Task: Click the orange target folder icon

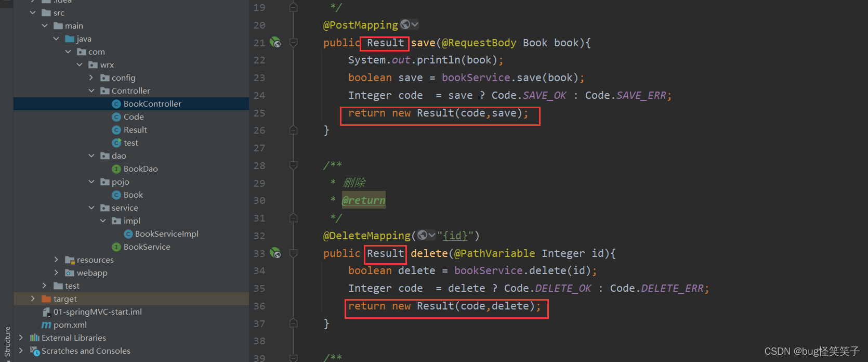Action: pyautogui.click(x=46, y=299)
